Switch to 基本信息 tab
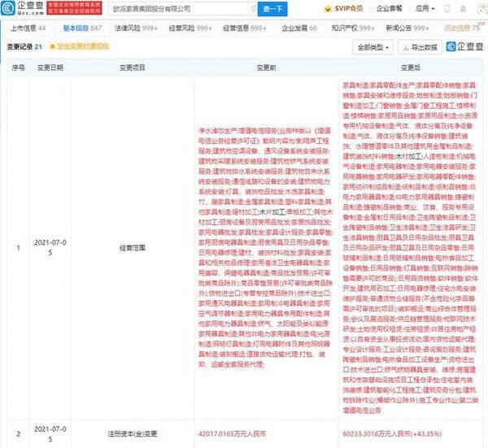The width and height of the screenshot is (488, 448). tap(80, 27)
